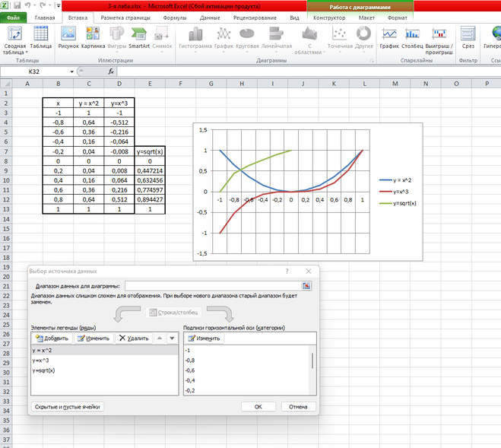Image resolution: width=501 pixels, height=448 pixels.
Task: Save the workbook from Quick Access toolbar
Action: pyautogui.click(x=17, y=5)
